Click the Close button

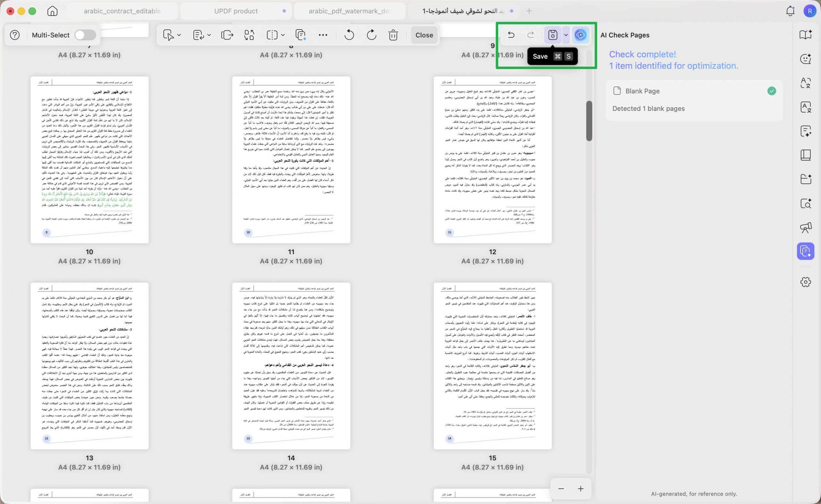(424, 35)
